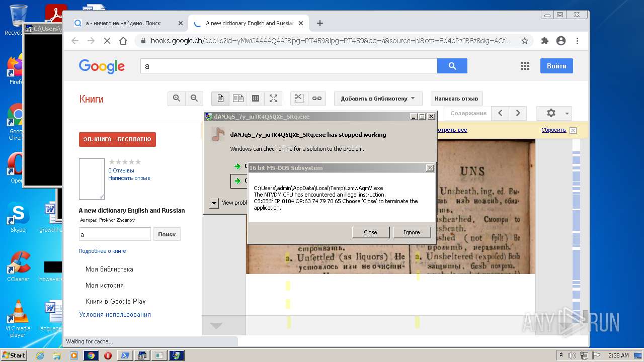Click the Books heading link
Screen dimensions: 644x362
(92, 99)
